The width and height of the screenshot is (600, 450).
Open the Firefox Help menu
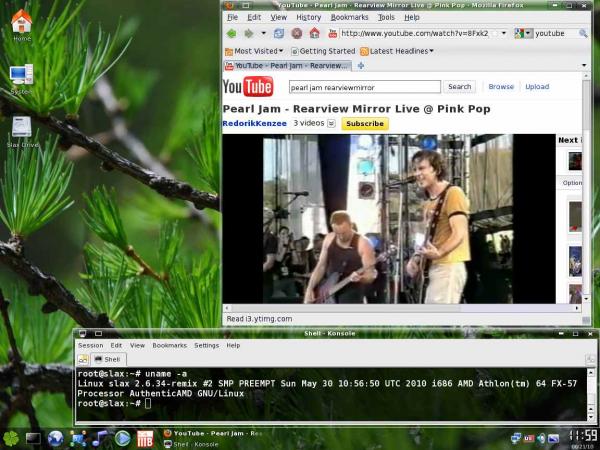[412, 17]
